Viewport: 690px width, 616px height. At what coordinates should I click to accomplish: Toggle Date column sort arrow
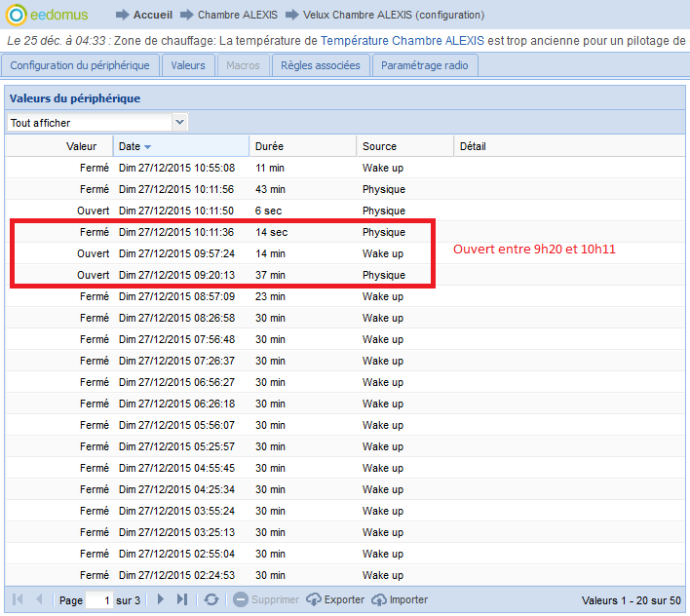point(148,147)
